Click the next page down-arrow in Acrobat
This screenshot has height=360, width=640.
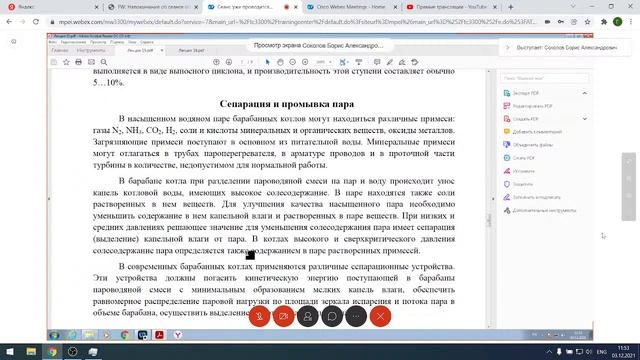pyautogui.click(x=229, y=62)
